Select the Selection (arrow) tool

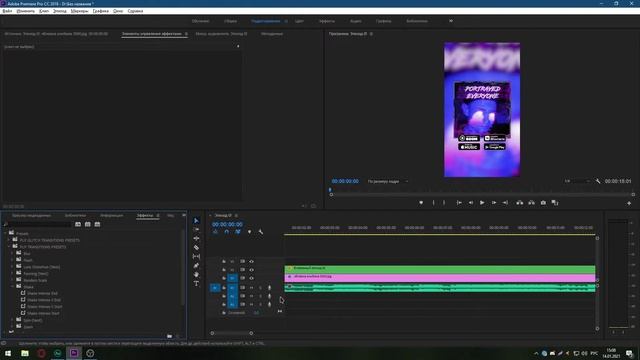click(x=196, y=220)
